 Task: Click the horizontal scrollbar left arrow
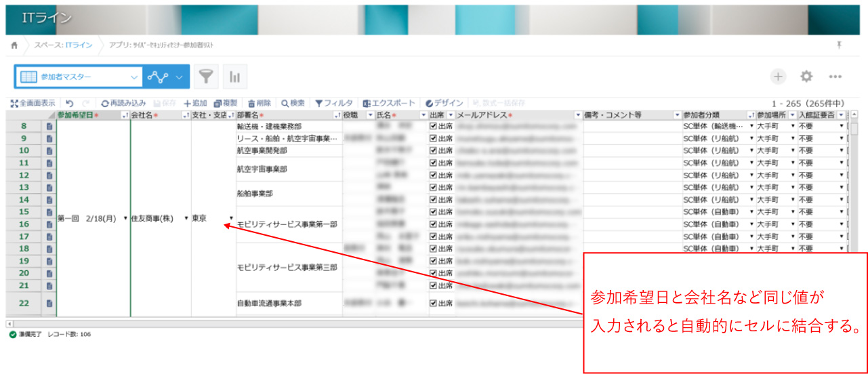[9, 324]
